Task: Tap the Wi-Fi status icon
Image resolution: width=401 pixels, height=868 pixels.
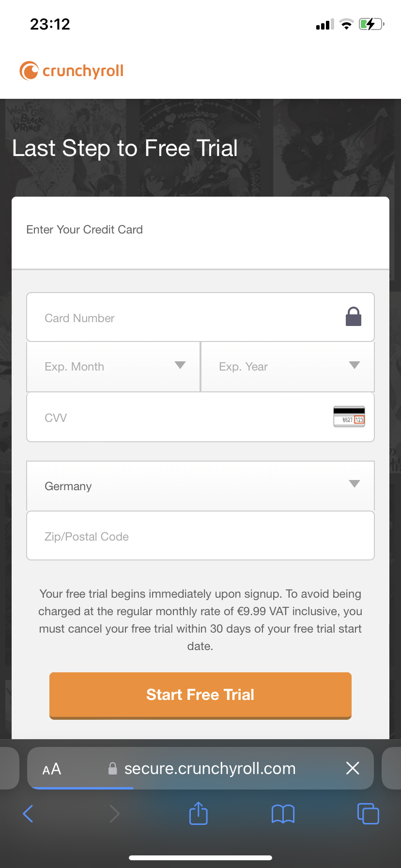Action: pyautogui.click(x=346, y=24)
